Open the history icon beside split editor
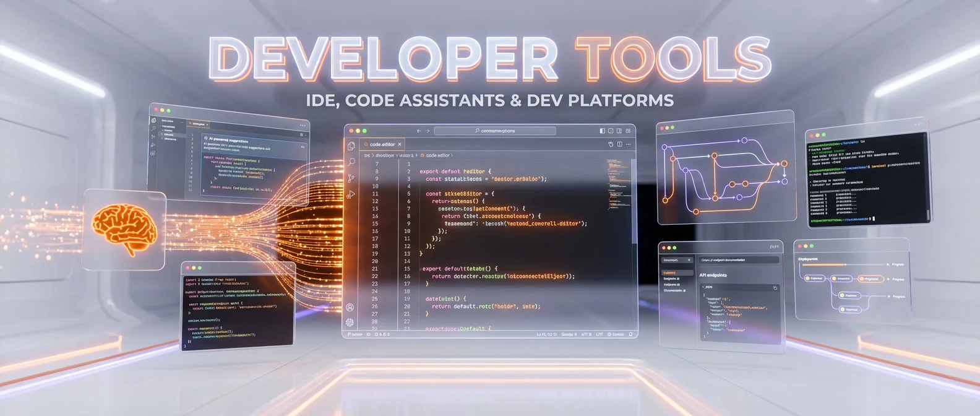The image size is (980, 416). click(x=611, y=144)
